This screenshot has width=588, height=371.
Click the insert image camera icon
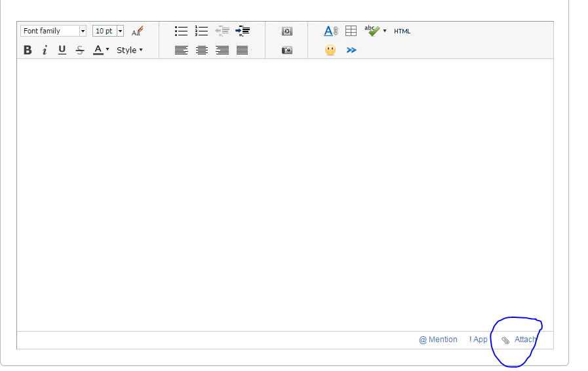point(287,50)
